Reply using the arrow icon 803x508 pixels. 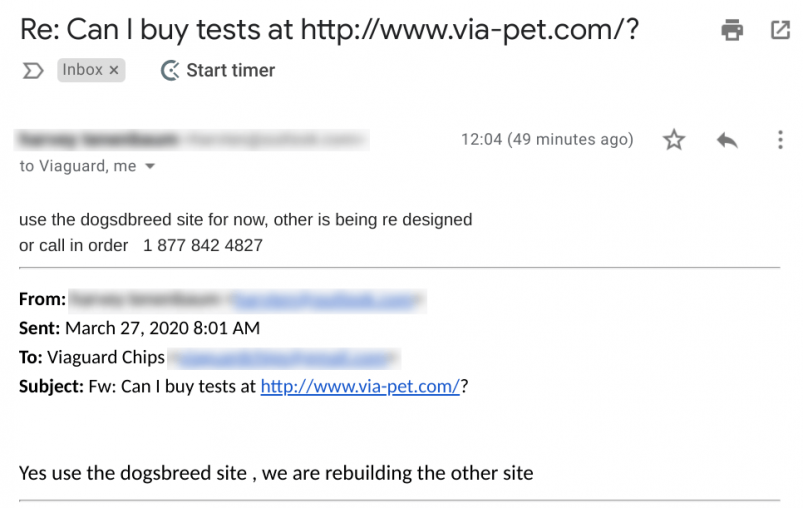pyautogui.click(x=727, y=140)
